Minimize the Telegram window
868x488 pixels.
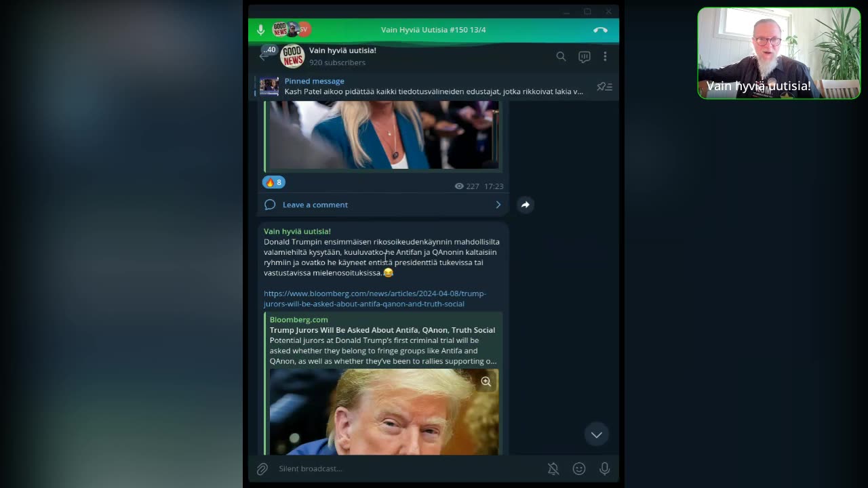click(x=566, y=12)
